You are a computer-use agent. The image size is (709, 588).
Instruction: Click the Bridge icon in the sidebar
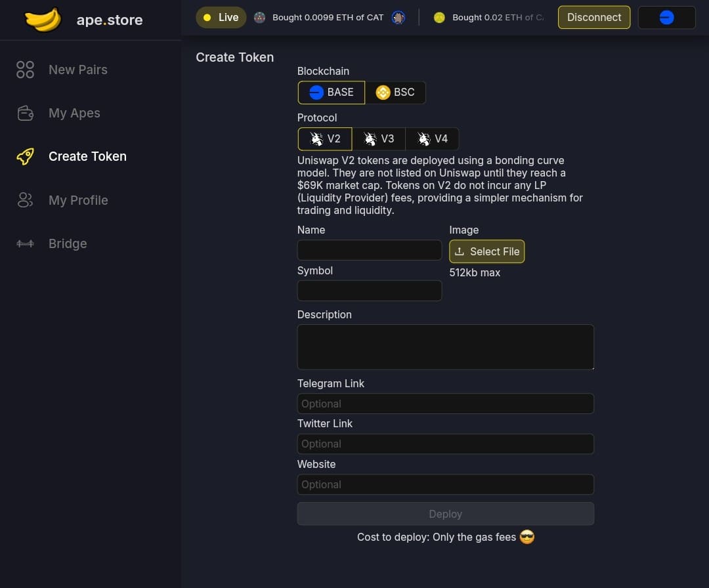click(25, 243)
